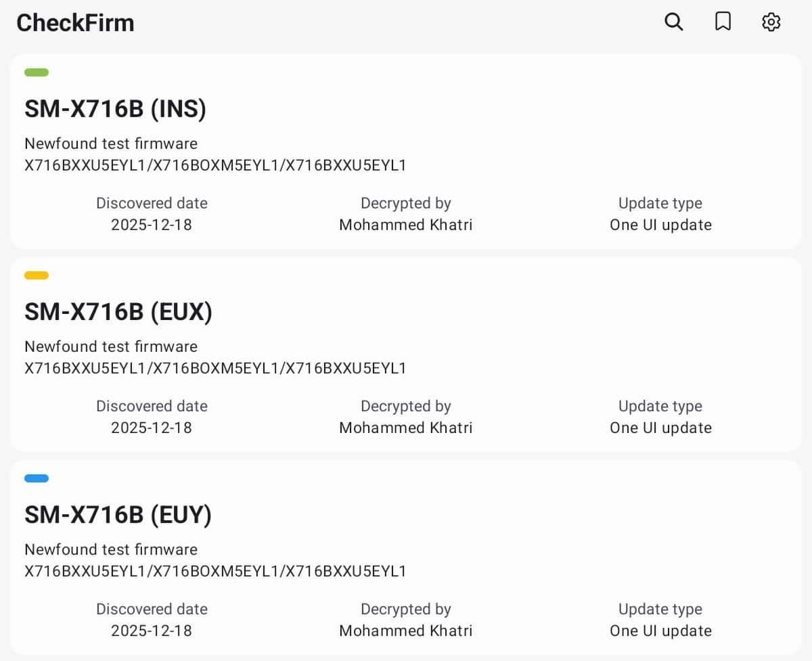Viewport: 812px width, 661px height.
Task: Click One UI update on EUY card
Action: (x=660, y=631)
